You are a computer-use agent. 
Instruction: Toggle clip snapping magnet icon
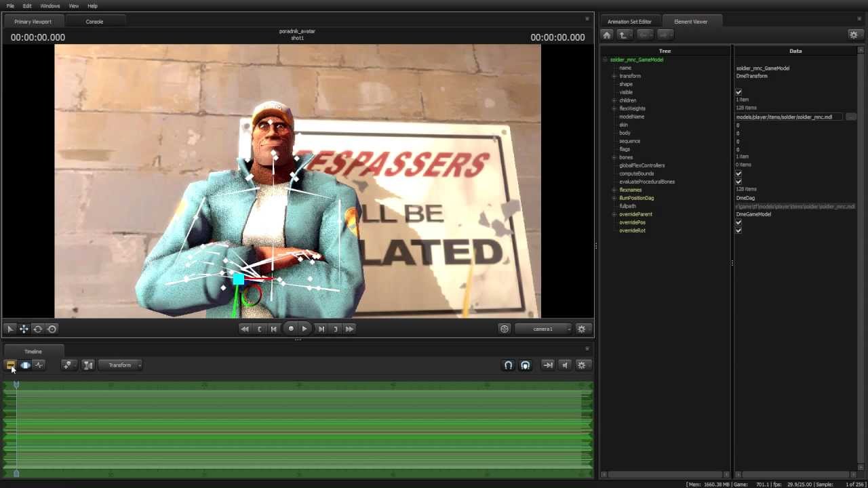pos(525,365)
